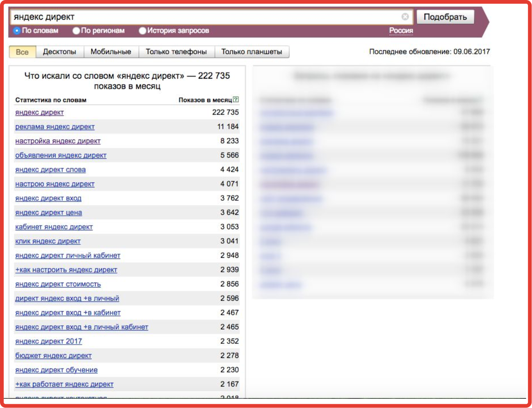
Task: Click the 5 566 impressions value
Action: (x=230, y=155)
